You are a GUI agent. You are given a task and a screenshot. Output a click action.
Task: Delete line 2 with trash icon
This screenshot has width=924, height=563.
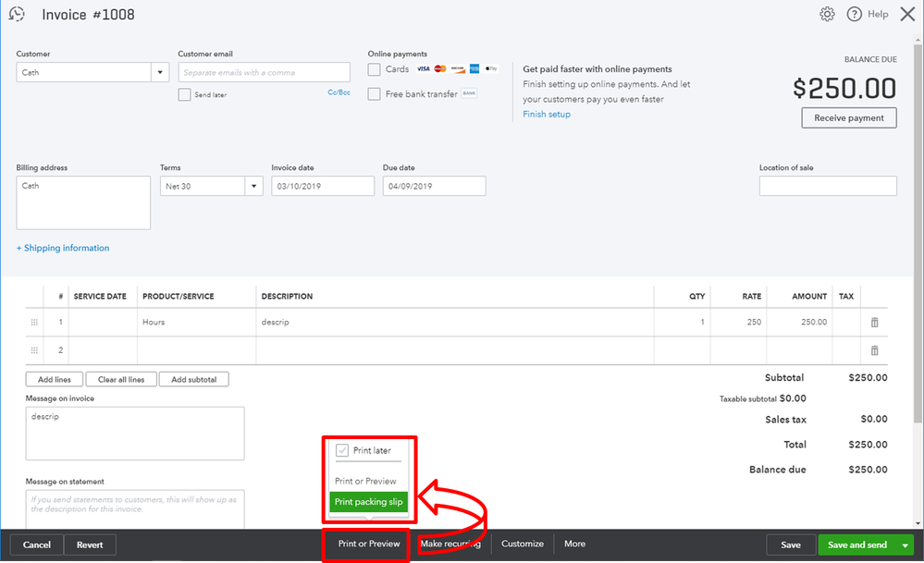pyautogui.click(x=874, y=350)
